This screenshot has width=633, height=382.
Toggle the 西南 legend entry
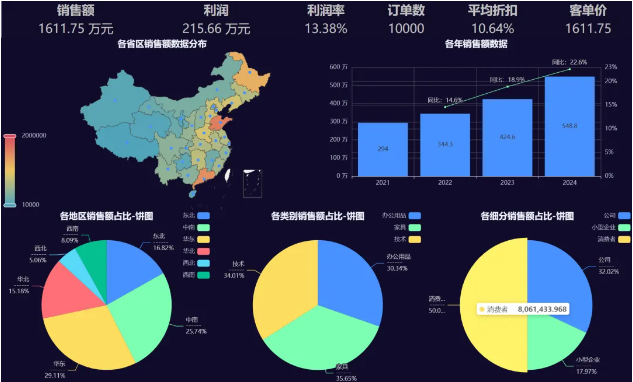(x=196, y=275)
